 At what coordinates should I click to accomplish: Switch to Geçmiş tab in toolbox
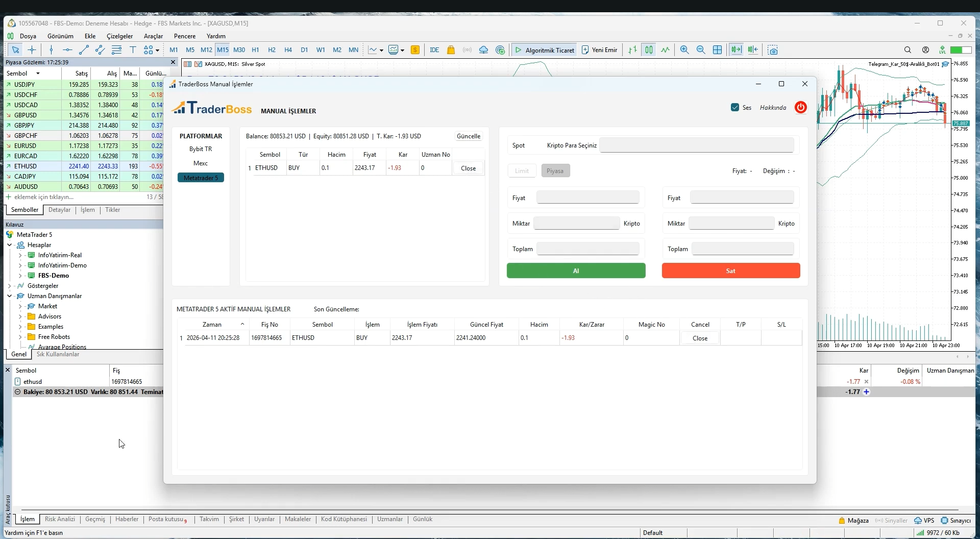(x=95, y=519)
